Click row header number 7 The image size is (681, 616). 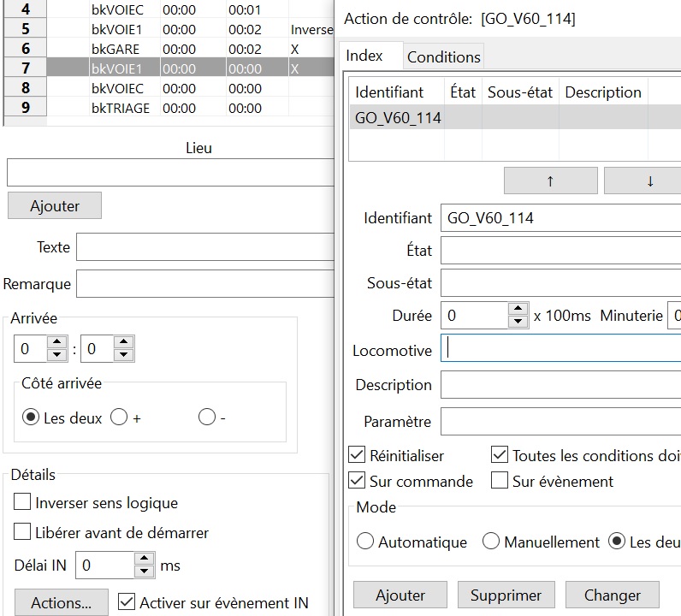[25, 68]
